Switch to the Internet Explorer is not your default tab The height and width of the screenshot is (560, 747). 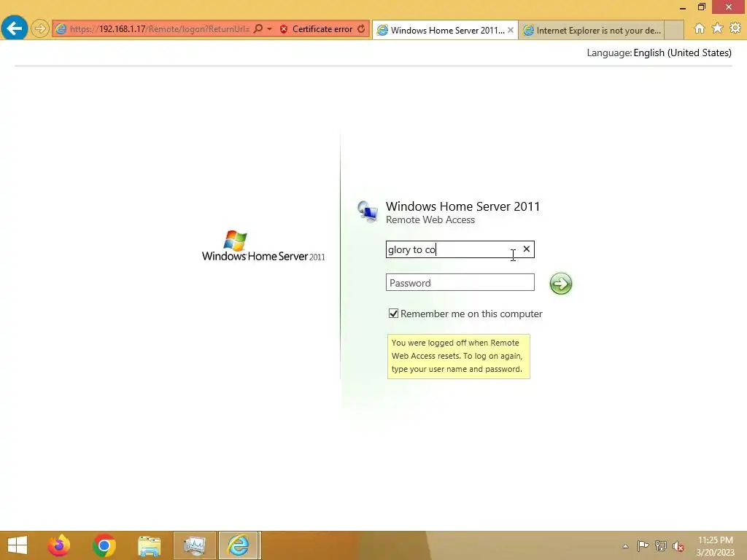tap(591, 31)
